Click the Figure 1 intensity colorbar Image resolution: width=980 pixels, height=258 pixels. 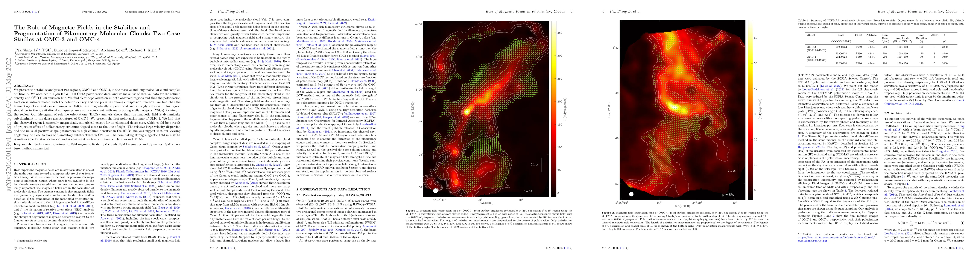point(553,109)
